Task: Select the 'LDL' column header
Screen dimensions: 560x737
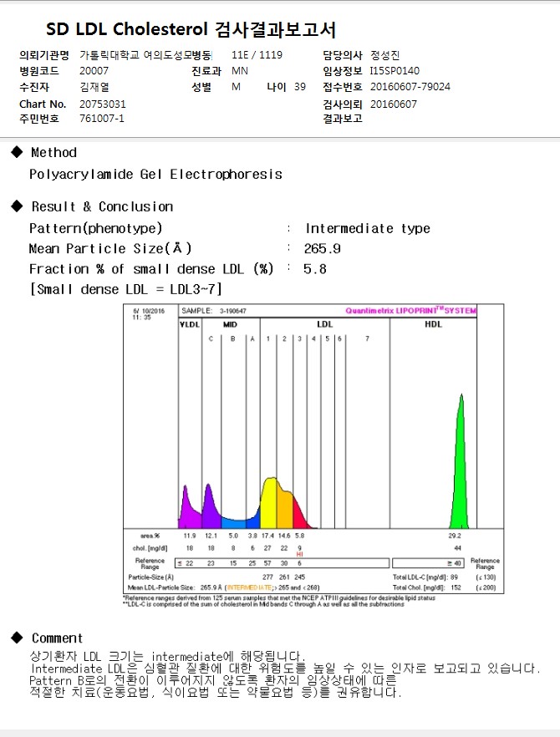Action: (x=324, y=324)
